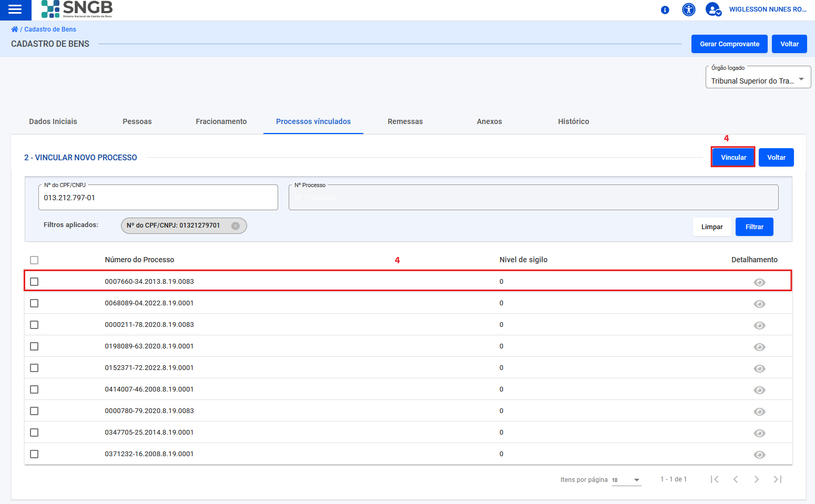Switch to the Remessas tab

click(405, 121)
